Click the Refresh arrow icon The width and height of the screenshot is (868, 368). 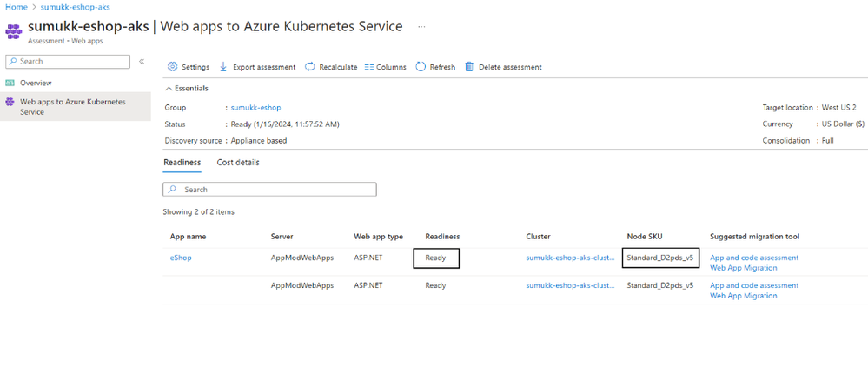[421, 66]
